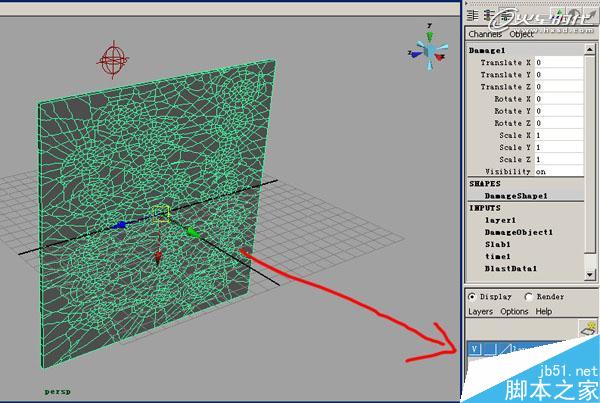
Task: Click the red downward manipulator arrow handle
Action: [158, 258]
